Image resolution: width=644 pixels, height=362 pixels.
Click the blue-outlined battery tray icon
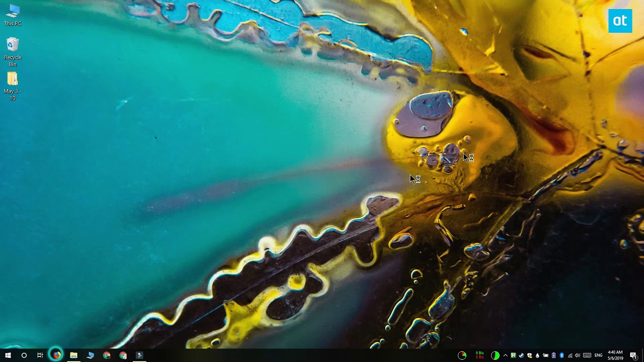click(x=553, y=355)
